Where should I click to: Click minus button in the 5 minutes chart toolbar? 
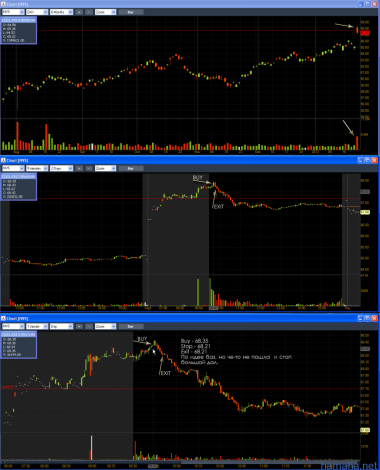point(89,168)
